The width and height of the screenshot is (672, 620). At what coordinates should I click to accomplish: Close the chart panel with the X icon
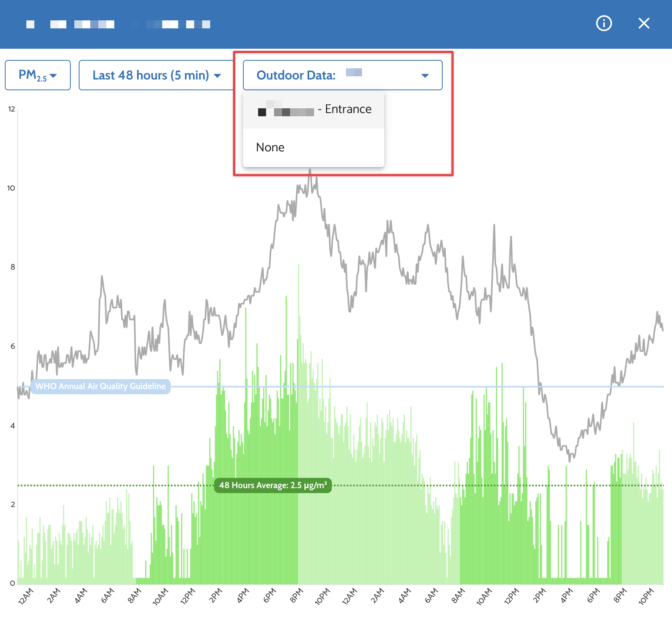[x=644, y=24]
